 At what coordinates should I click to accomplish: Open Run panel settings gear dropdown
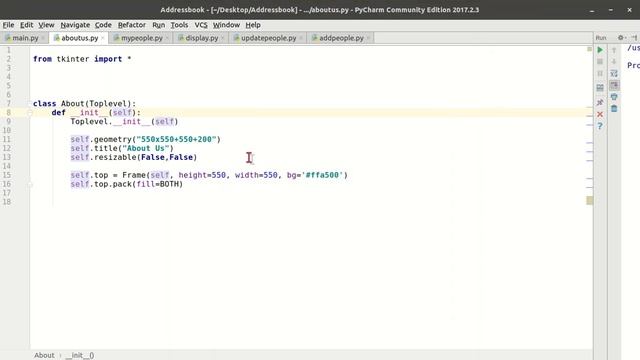622,38
